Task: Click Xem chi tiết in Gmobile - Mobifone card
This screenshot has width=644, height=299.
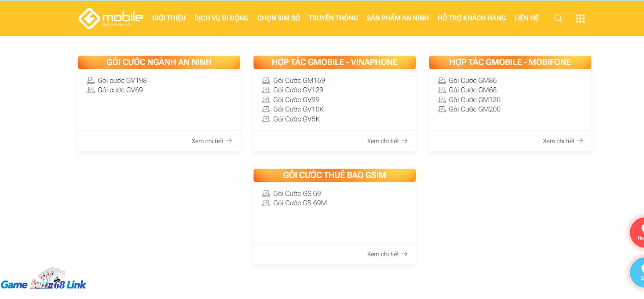Action: (563, 141)
